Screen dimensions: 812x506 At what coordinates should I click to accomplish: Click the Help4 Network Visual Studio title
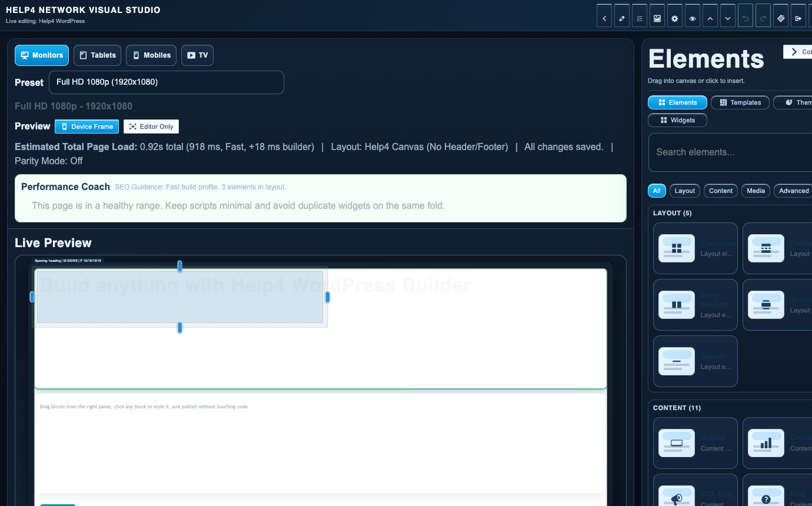tap(83, 10)
